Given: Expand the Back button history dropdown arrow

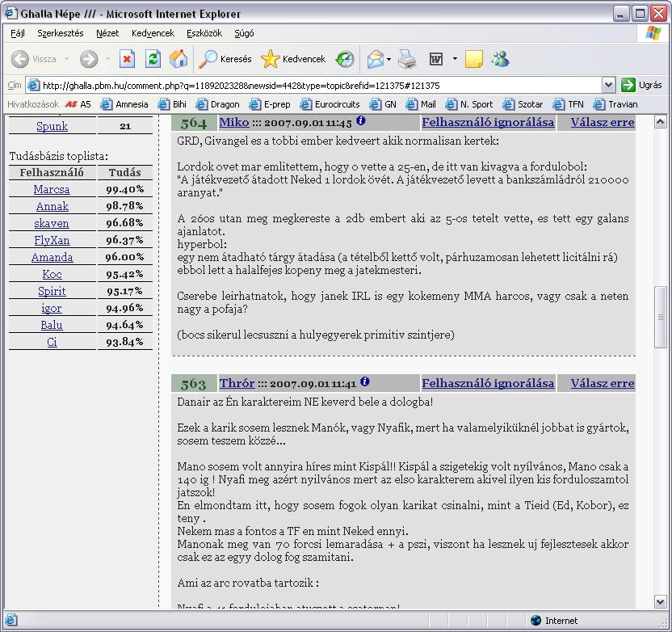Looking at the screenshot, I should click(66, 59).
